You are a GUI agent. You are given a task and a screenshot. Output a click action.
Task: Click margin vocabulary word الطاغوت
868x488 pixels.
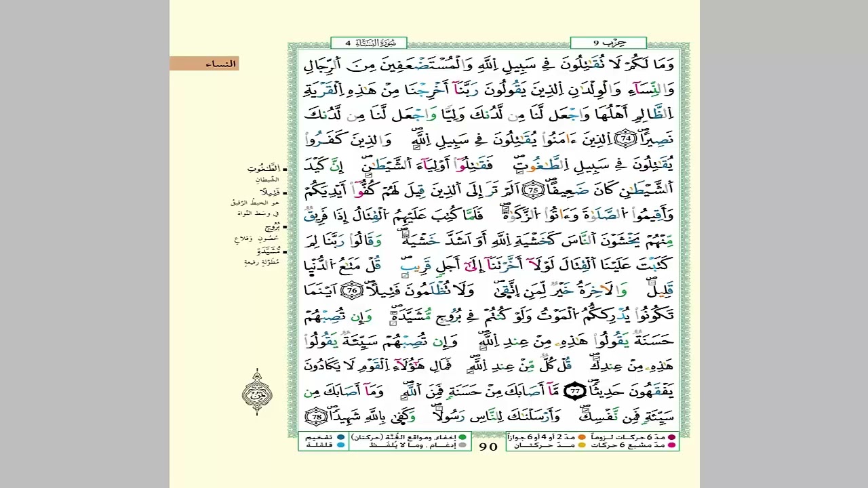[264, 169]
